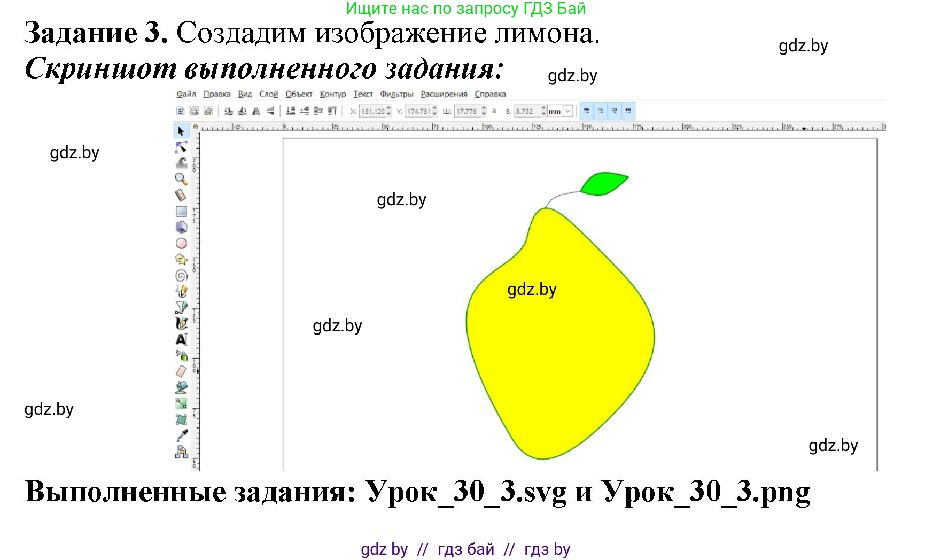Select the Spiral tool
Screen dimensions: 933x560
[182, 276]
